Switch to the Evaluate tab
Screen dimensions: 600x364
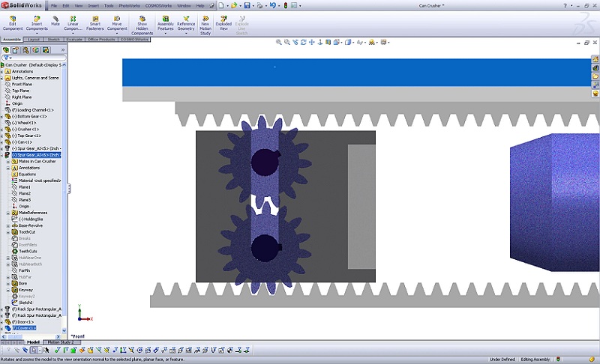tap(75, 39)
